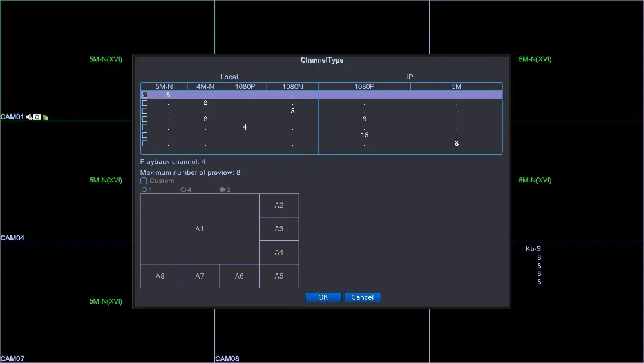Select the CAM04 channel label
644x363 pixels.
tap(12, 238)
